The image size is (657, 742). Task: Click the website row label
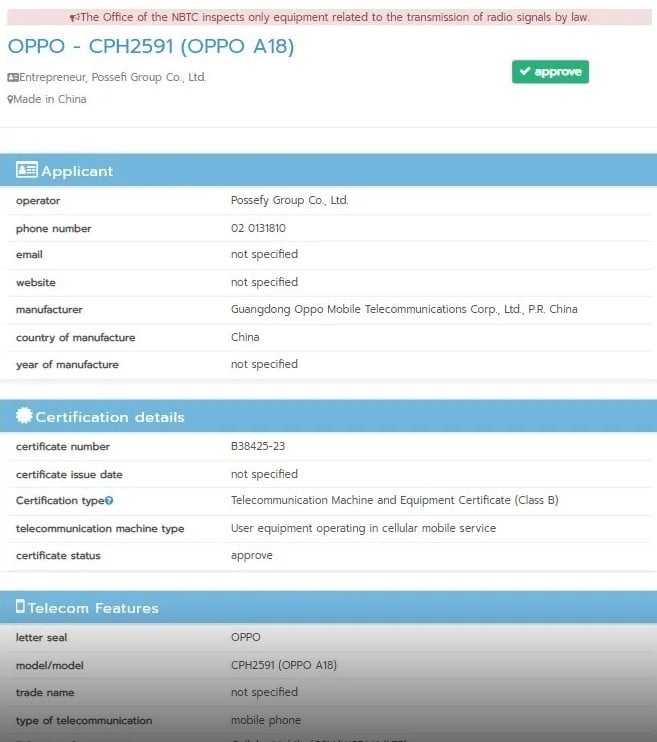pos(36,283)
